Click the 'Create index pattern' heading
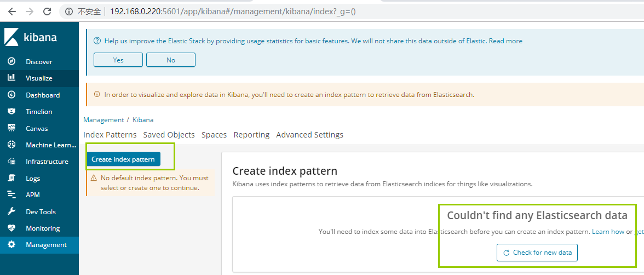644x275 pixels. tap(285, 171)
